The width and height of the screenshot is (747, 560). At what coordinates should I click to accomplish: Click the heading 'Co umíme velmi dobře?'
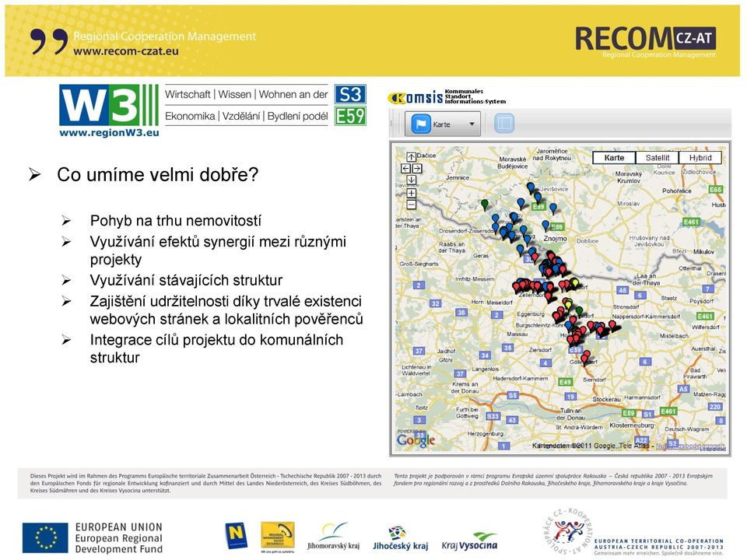click(x=158, y=174)
